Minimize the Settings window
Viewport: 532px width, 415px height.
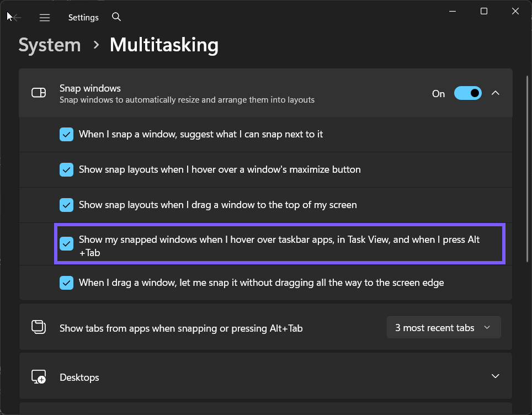pos(453,11)
